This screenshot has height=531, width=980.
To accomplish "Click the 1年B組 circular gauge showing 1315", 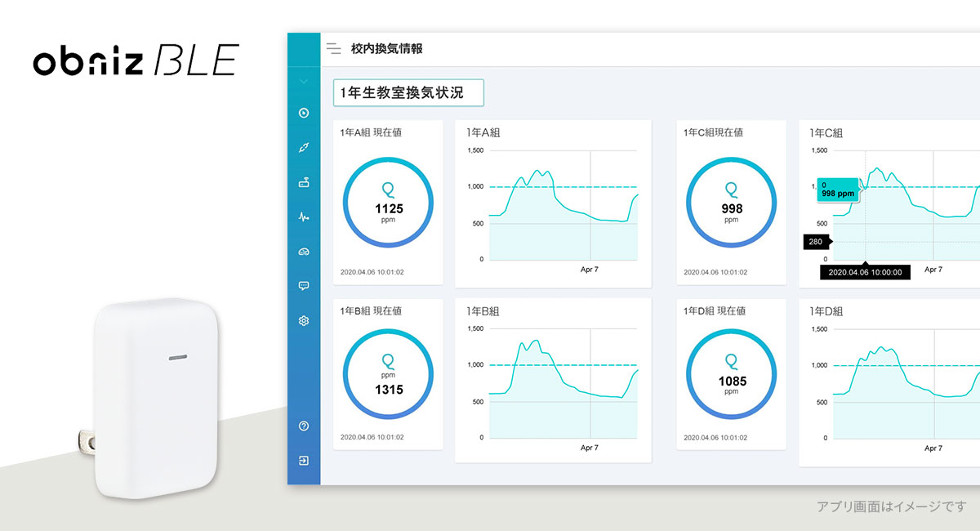I will pos(389,375).
